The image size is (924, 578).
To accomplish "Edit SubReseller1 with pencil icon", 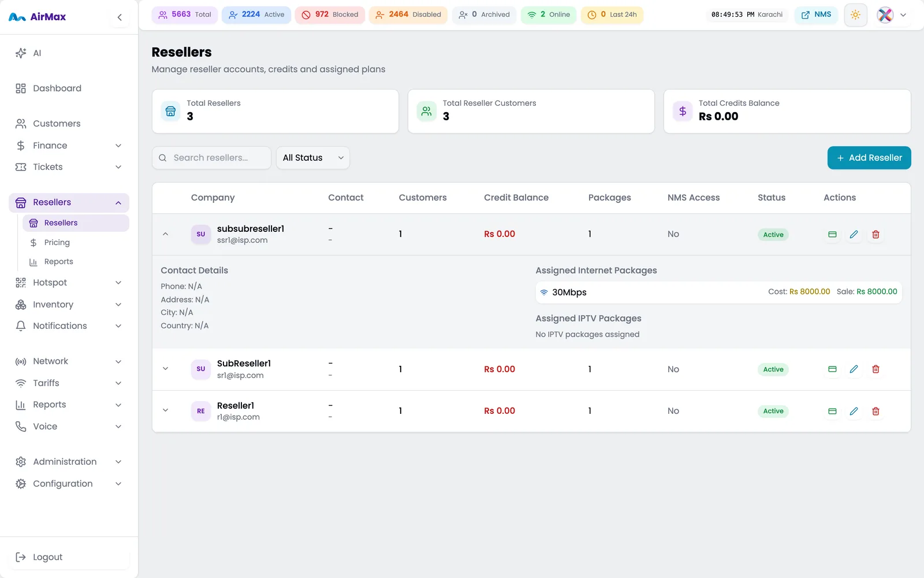I will (x=854, y=369).
